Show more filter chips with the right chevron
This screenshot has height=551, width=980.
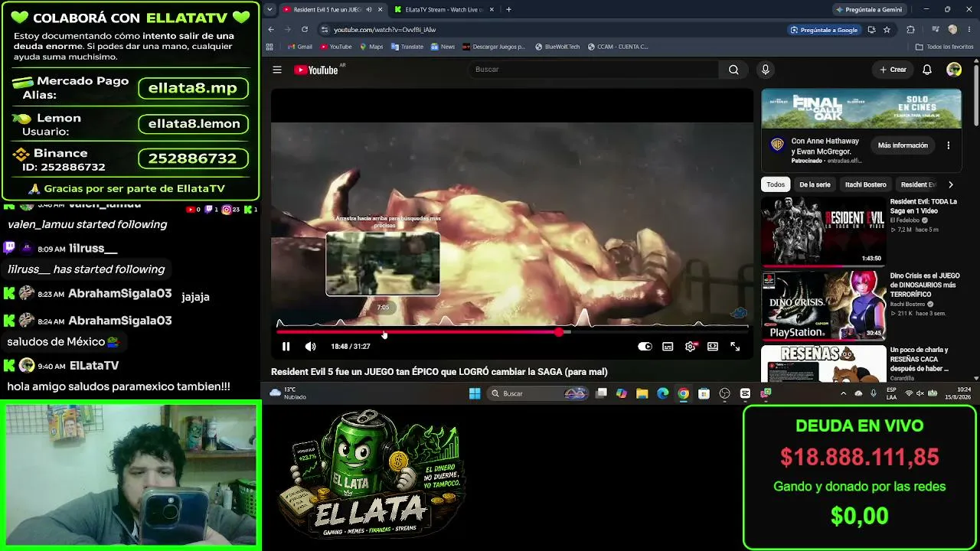click(951, 184)
